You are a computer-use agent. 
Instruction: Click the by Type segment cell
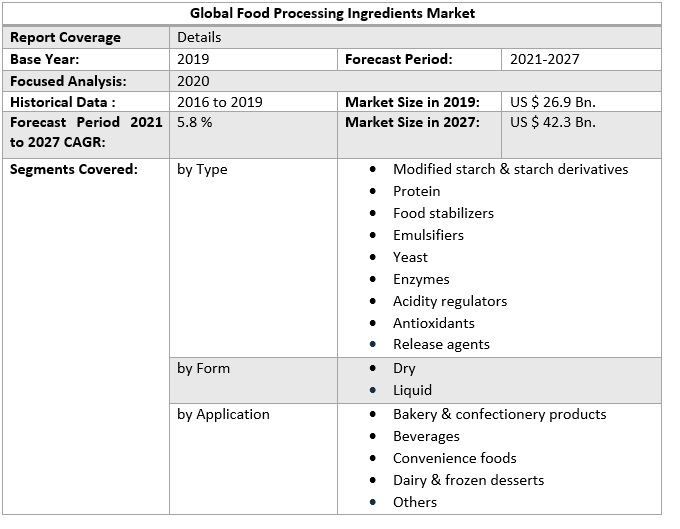point(202,169)
